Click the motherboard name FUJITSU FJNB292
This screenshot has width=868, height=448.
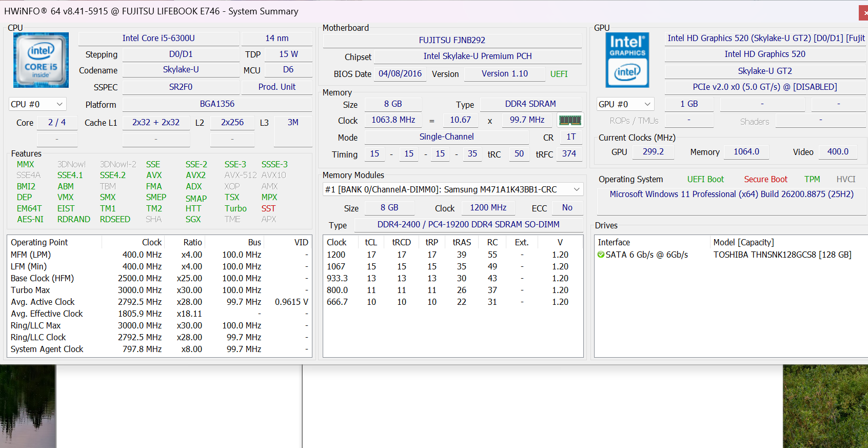point(452,40)
